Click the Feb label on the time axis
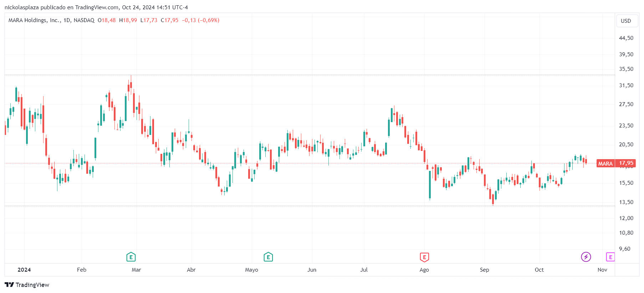The height and width of the screenshot is (293, 644). click(82, 270)
